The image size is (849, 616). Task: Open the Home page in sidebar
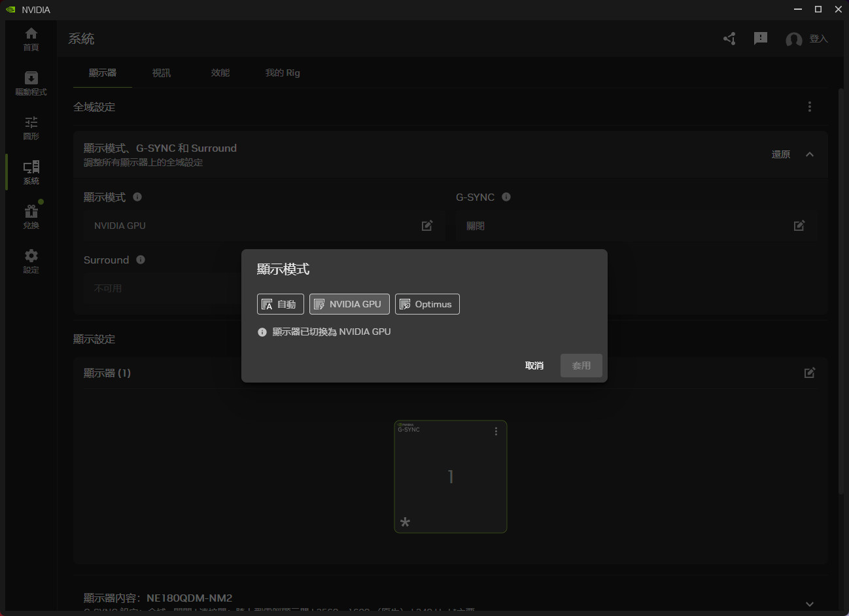31,39
